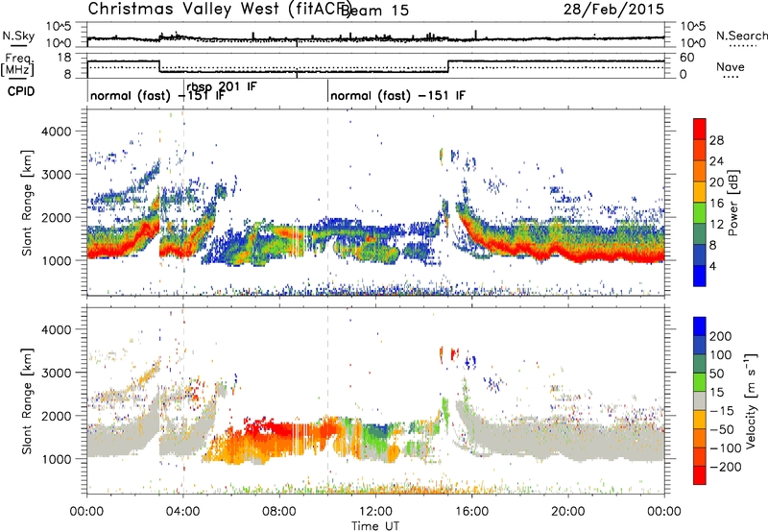This screenshot has width=768, height=532.
Task: Click the 'N.Search' legend label
Action: [x=742, y=36]
